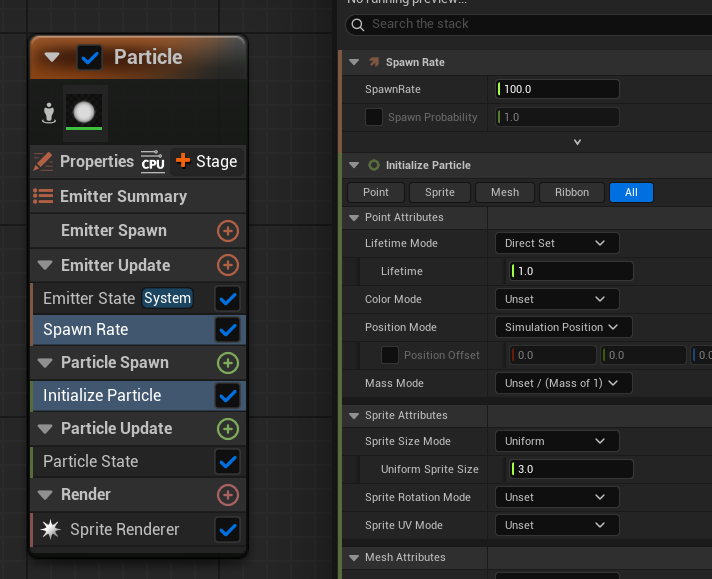Click the green plus next to Particle Spawn

pos(228,363)
